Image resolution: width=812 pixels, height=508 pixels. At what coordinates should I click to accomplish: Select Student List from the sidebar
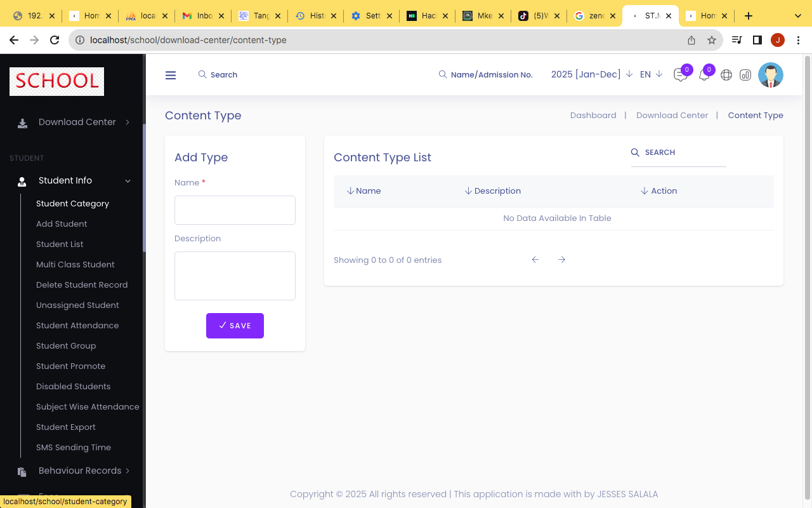(60, 244)
